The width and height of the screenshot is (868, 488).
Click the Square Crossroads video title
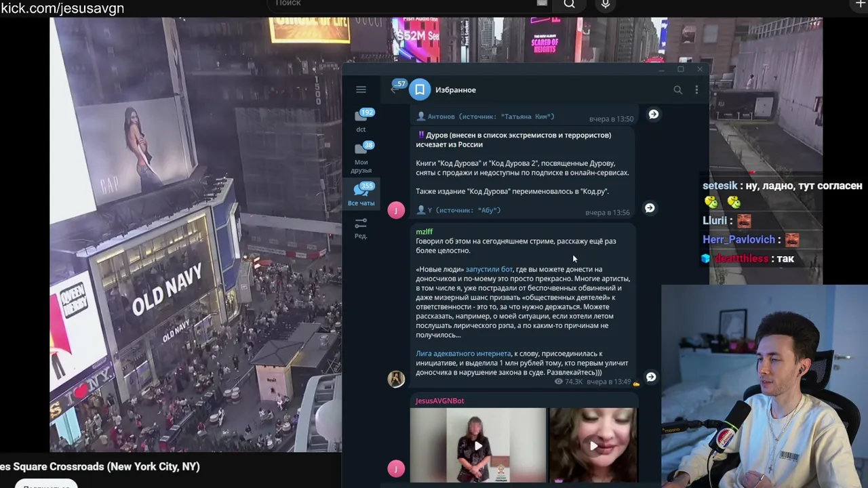[100, 466]
